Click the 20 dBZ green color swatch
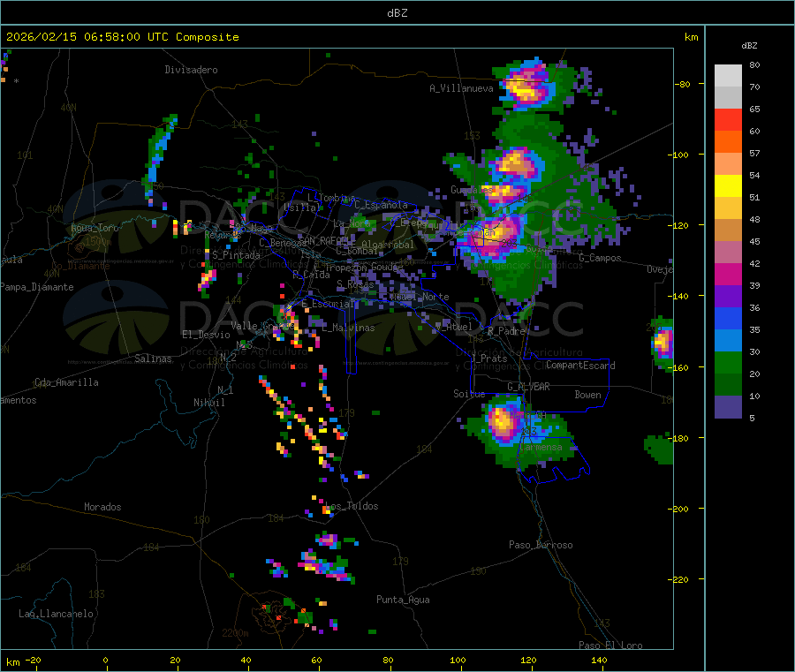The width and height of the screenshot is (795, 672). point(728,362)
